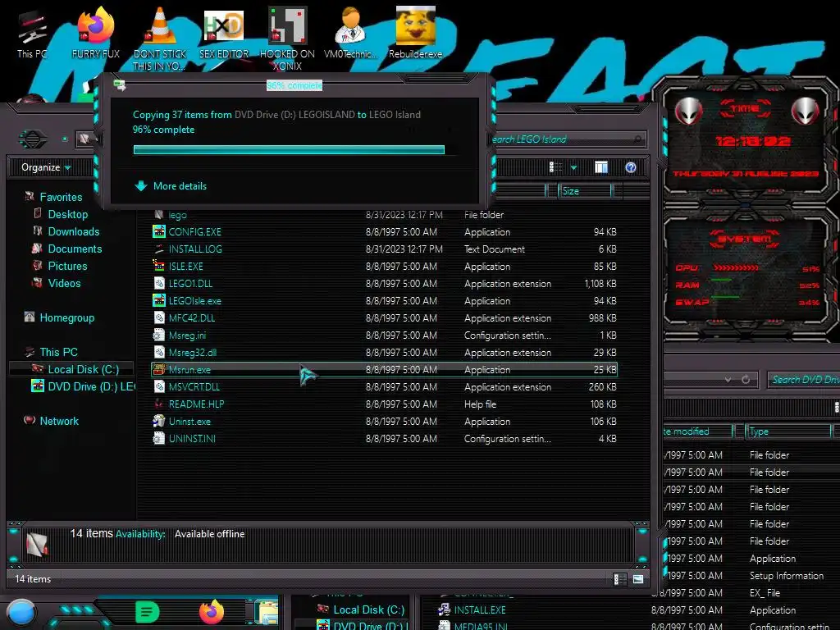Select the Uninst.exe file icon
The height and width of the screenshot is (630, 840).
point(159,421)
